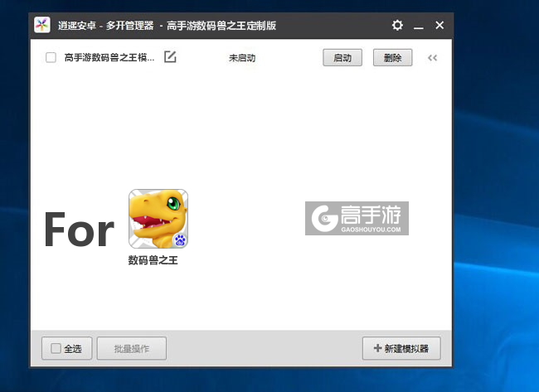
Task: Click the edit name pencil icon
Action: [x=170, y=56]
